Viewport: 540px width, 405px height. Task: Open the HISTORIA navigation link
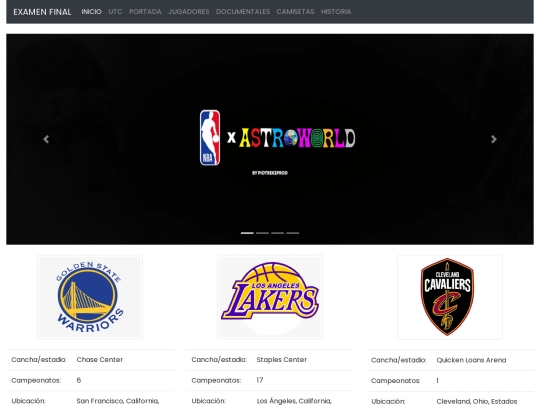coord(336,12)
